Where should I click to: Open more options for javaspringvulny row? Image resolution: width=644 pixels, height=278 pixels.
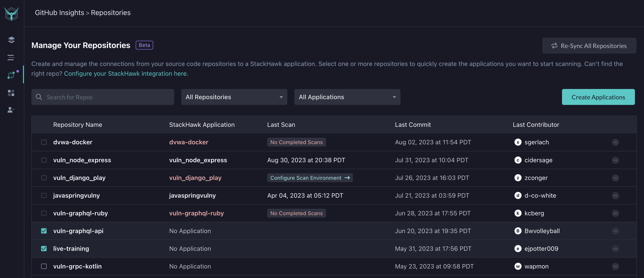pyautogui.click(x=615, y=195)
